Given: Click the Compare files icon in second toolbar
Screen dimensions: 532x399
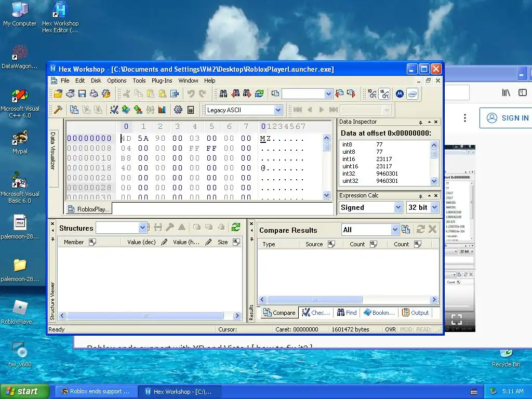Looking at the screenshot, I should pyautogui.click(x=74, y=110).
